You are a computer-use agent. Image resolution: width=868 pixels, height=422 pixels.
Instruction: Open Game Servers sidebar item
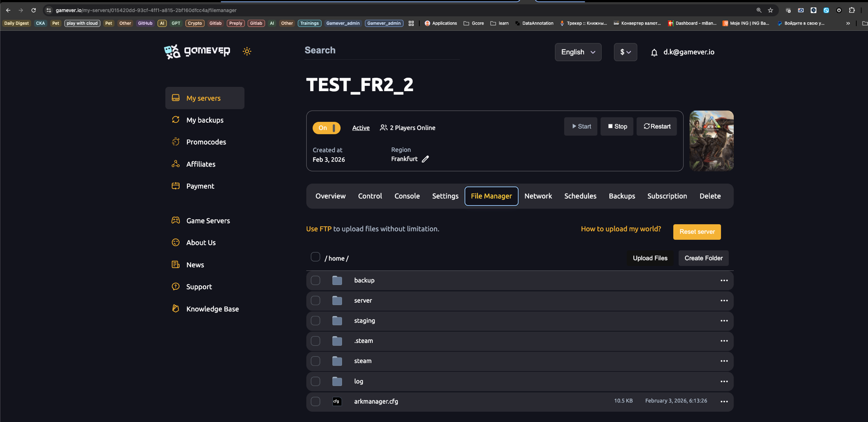pos(205,221)
